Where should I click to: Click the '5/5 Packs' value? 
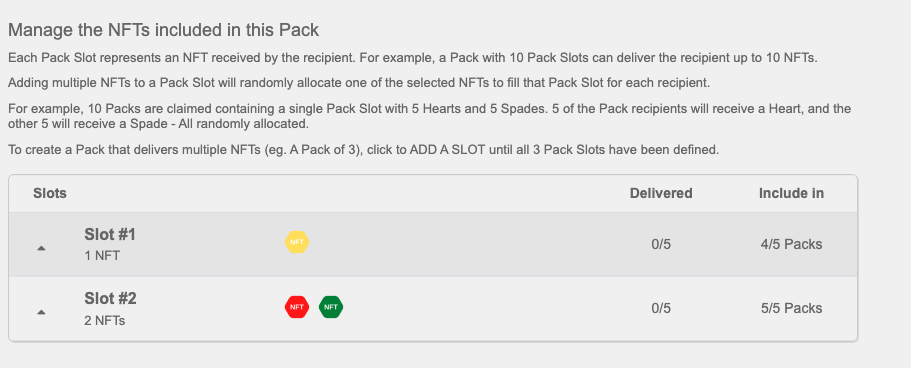(x=791, y=308)
